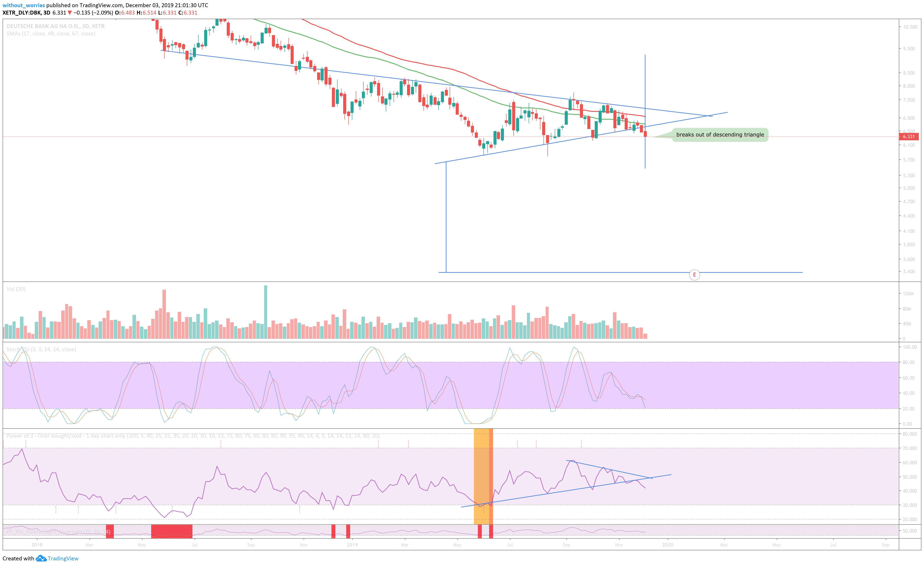The width and height of the screenshot is (924, 566).
Task: Click the 0.00 Stoch RSI axis label
Action: [907, 424]
